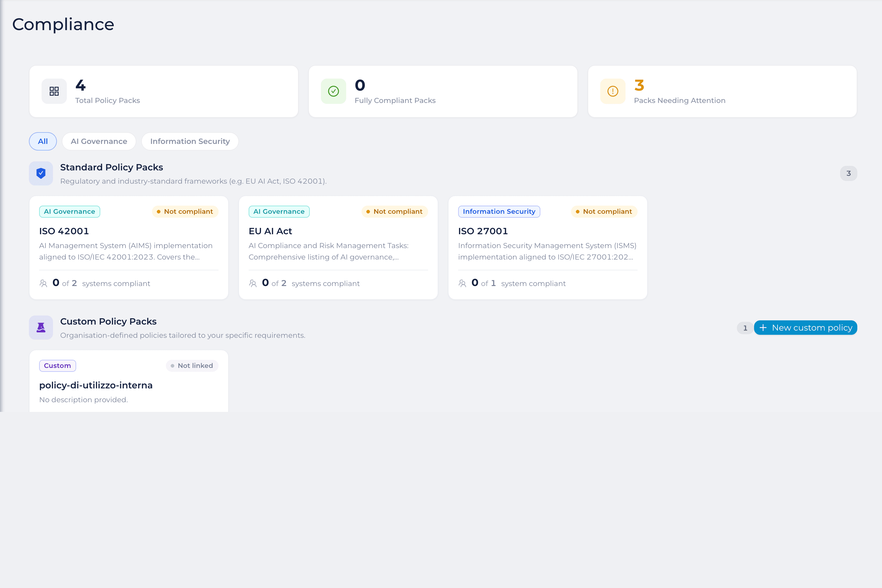The height and width of the screenshot is (588, 882).
Task: Filter by AI Governance tab
Action: pos(99,142)
